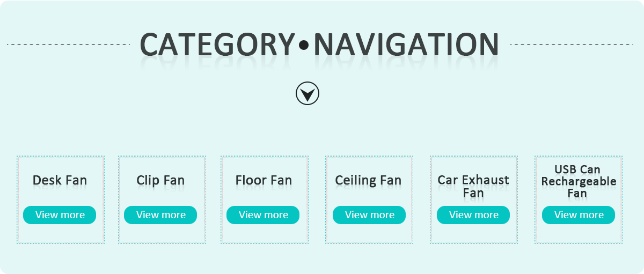Open View more under Ceiling Fan
The image size is (644, 274).
[369, 215]
